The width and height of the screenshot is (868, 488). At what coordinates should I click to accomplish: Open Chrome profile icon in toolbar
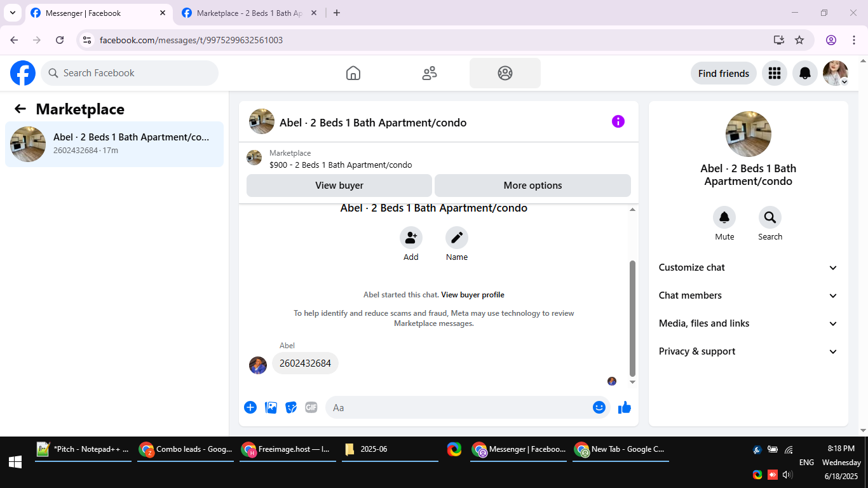pyautogui.click(x=831, y=40)
